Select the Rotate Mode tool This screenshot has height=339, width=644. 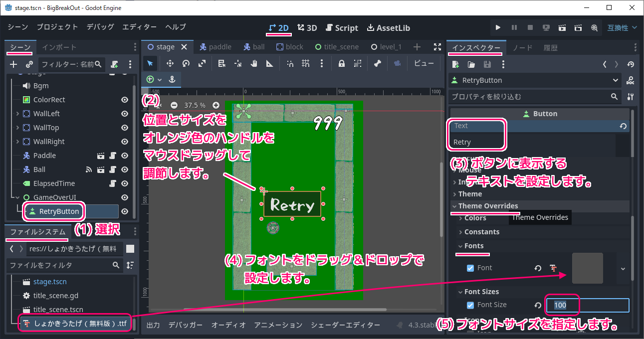(186, 63)
